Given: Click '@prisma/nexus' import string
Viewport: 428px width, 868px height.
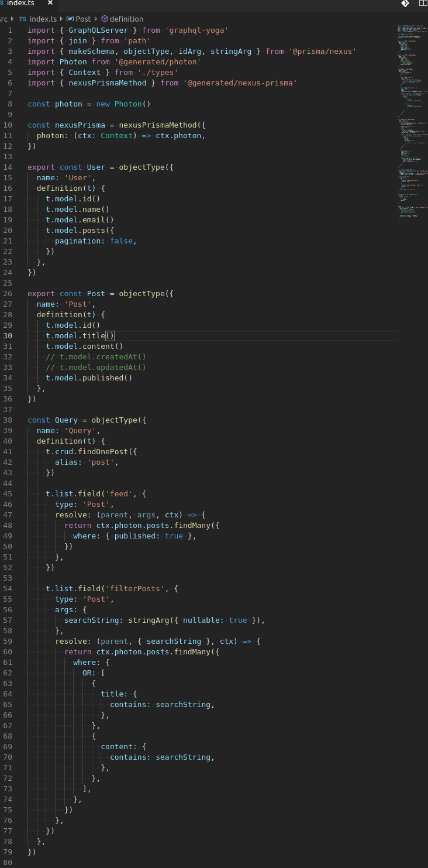Looking at the screenshot, I should coord(323,52).
